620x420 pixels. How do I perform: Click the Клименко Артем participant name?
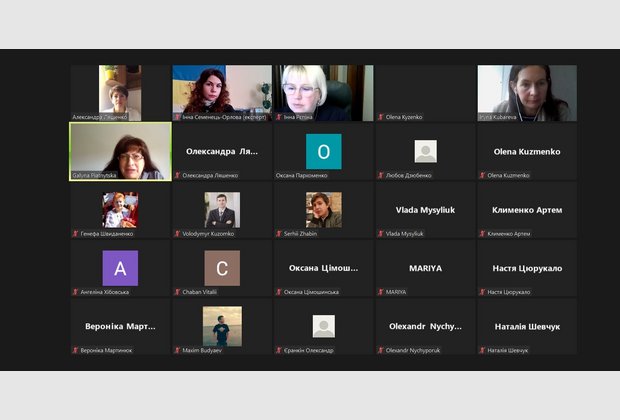point(527,210)
